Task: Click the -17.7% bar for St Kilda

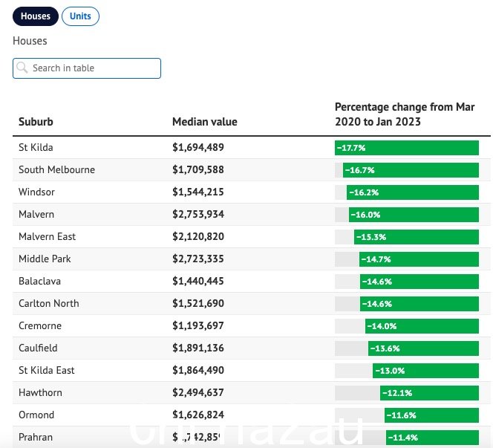Action: (x=407, y=148)
